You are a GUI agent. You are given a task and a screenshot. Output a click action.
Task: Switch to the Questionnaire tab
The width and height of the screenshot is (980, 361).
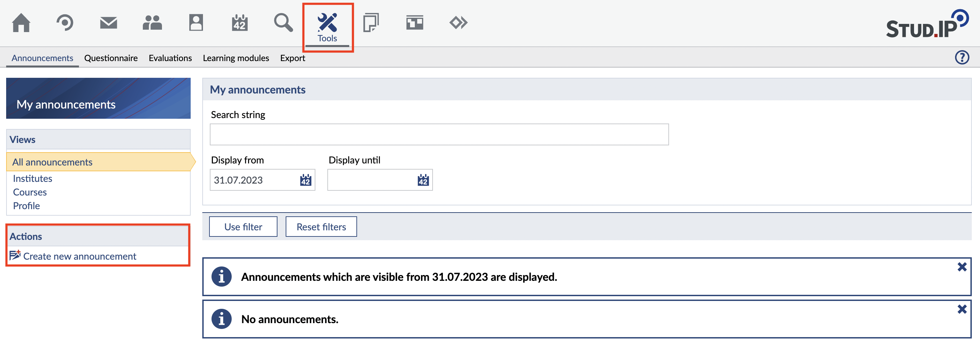(x=111, y=58)
